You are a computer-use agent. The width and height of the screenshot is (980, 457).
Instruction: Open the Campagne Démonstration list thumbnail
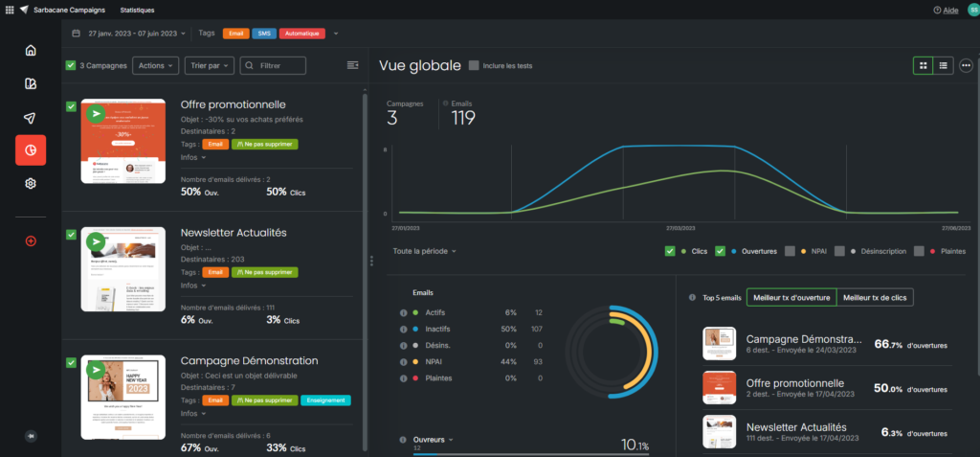pyautogui.click(x=123, y=398)
